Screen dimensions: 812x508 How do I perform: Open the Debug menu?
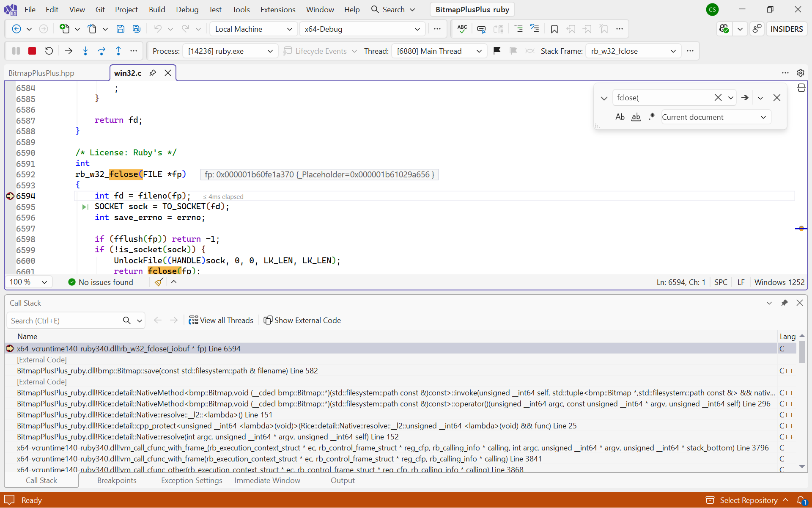point(187,9)
